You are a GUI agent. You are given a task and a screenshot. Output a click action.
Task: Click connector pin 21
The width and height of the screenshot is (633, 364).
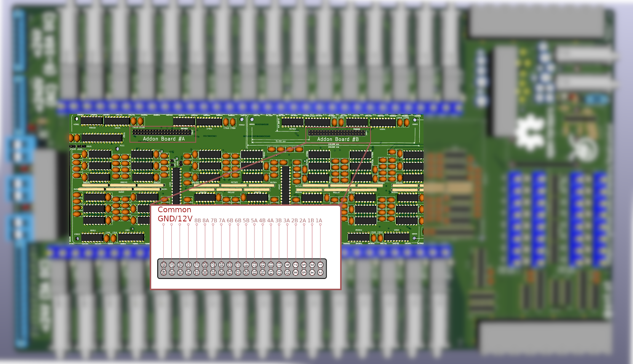[238, 265]
